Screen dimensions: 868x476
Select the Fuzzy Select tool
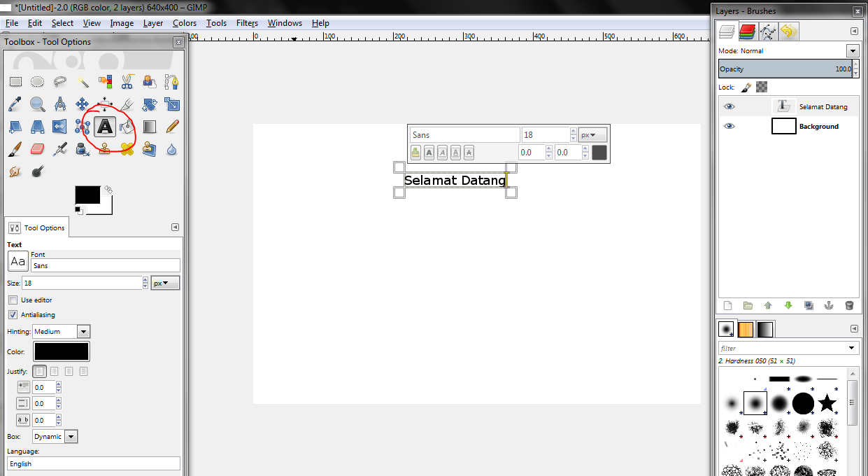[83, 80]
